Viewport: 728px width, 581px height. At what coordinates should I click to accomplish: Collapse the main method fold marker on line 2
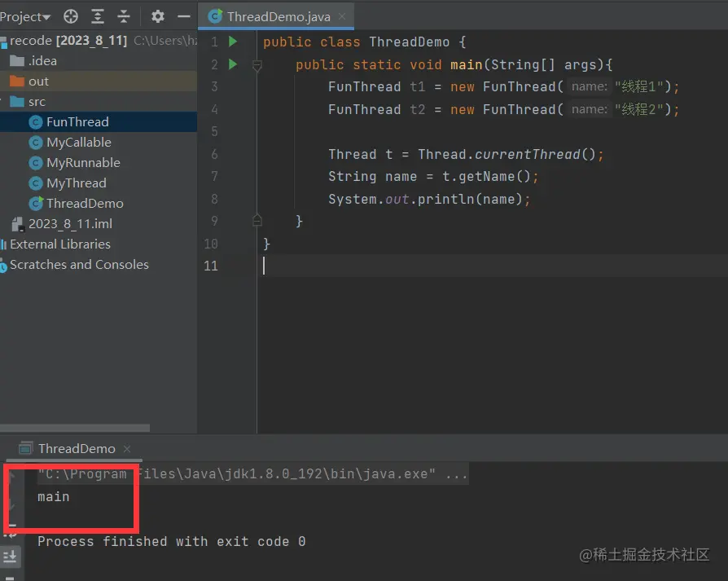(257, 65)
